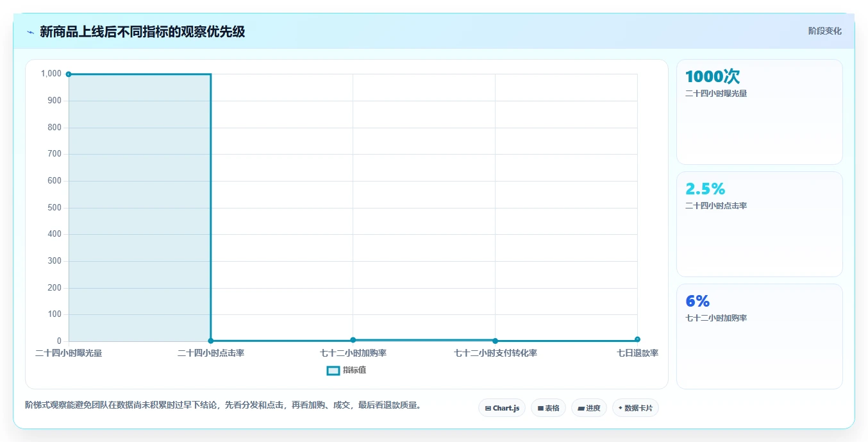
Task: Click the footer note starting 阶梯式观察
Action: (x=224, y=405)
